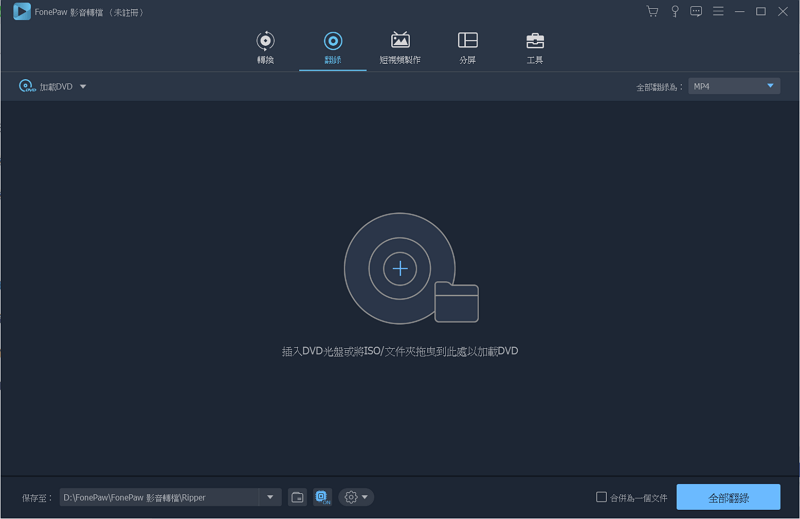Open the output folder icon

pyautogui.click(x=297, y=497)
